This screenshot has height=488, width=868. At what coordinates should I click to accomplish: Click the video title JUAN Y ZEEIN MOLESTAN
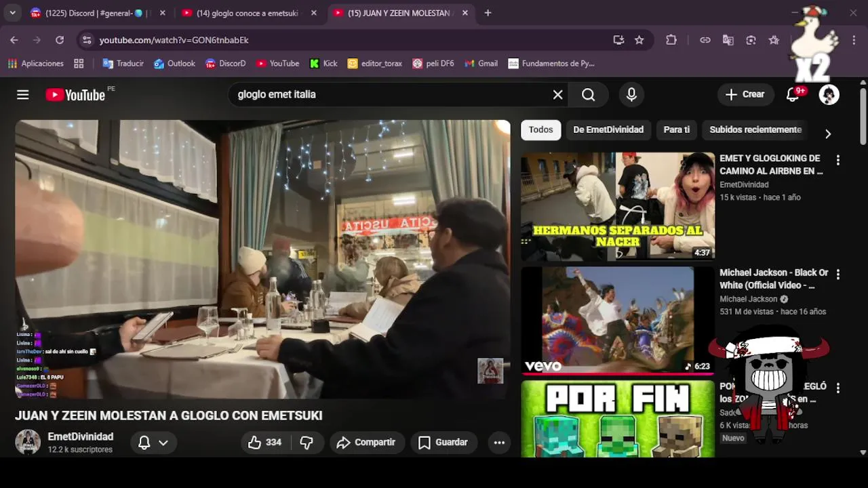[169, 415]
